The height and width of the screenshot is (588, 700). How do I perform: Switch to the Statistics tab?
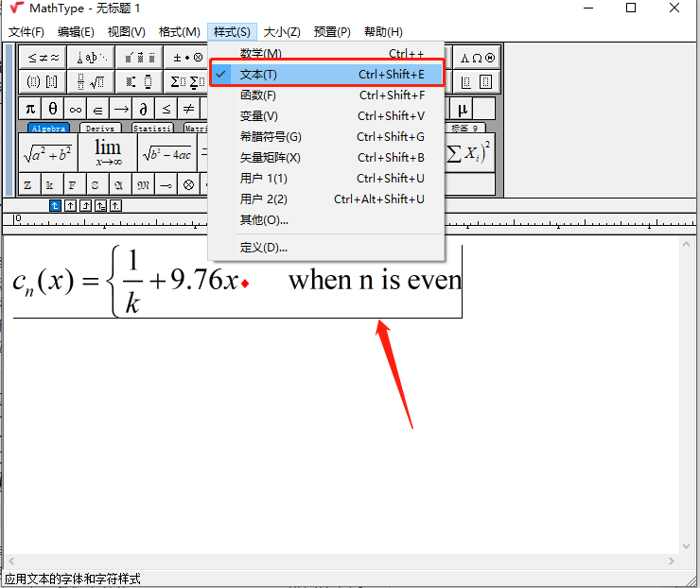(152, 128)
